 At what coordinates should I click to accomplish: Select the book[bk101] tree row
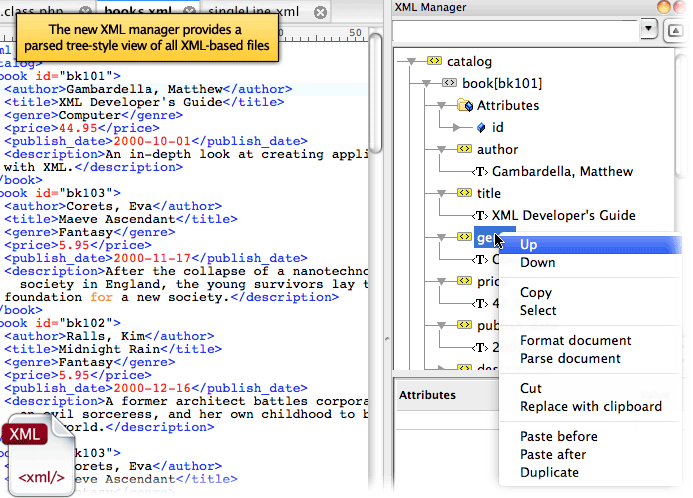502,84
